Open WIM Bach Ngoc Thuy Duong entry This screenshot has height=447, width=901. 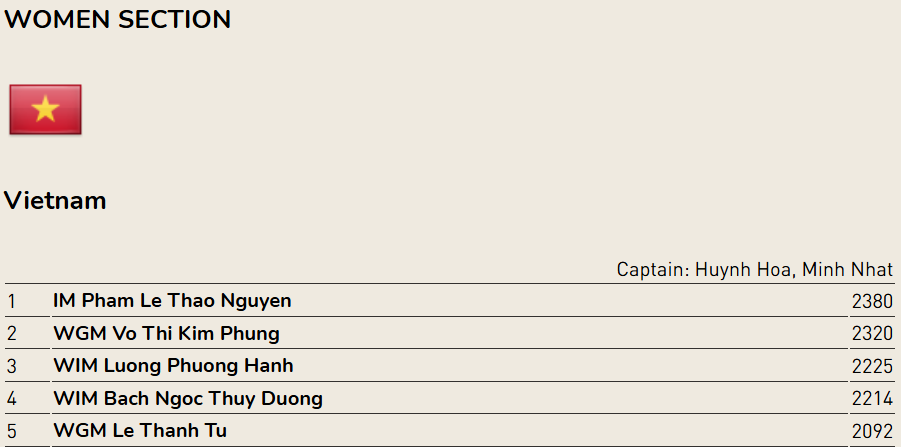click(187, 398)
